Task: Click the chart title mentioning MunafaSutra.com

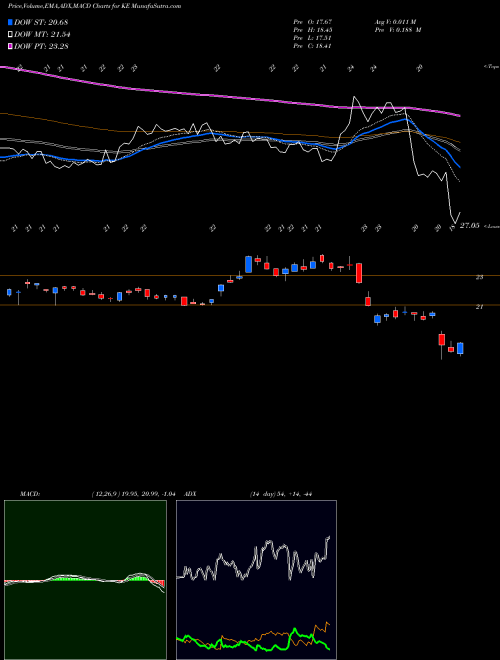Action: point(95,6)
